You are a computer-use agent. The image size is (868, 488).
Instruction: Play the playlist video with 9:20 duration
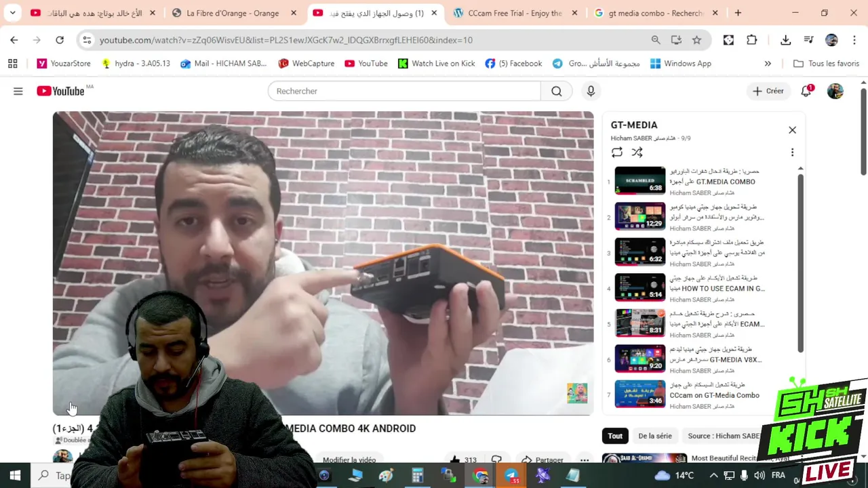640,359
